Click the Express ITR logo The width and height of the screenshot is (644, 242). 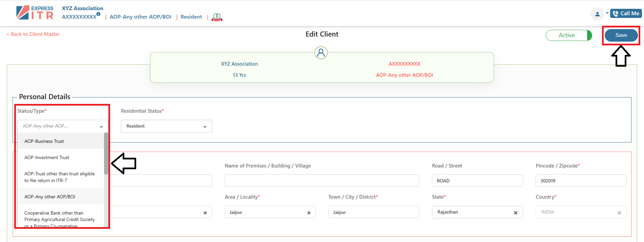point(35,13)
